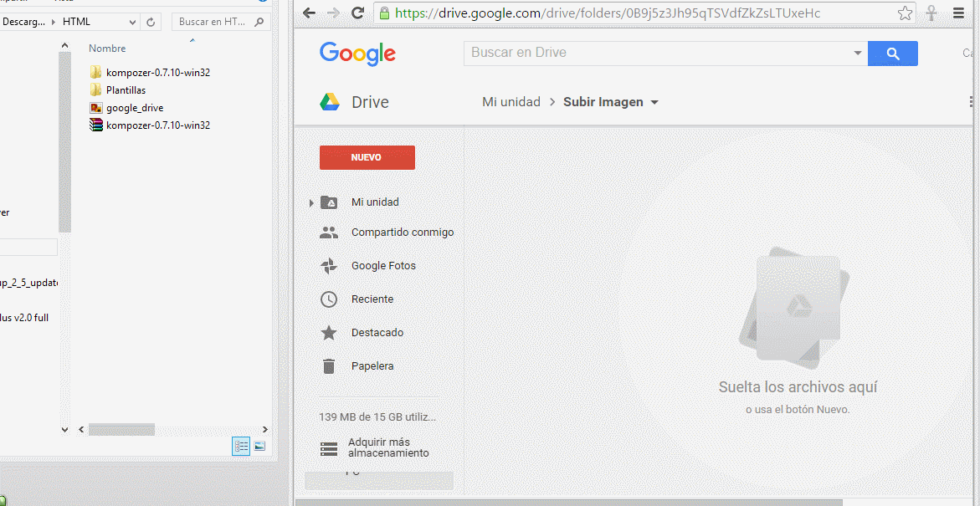980x506 pixels.
Task: Switch Explorer to large icons view
Action: pos(260,446)
